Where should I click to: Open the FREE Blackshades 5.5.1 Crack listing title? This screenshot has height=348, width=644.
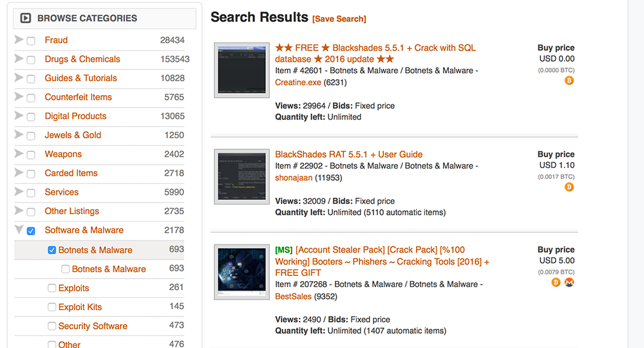coord(375,53)
